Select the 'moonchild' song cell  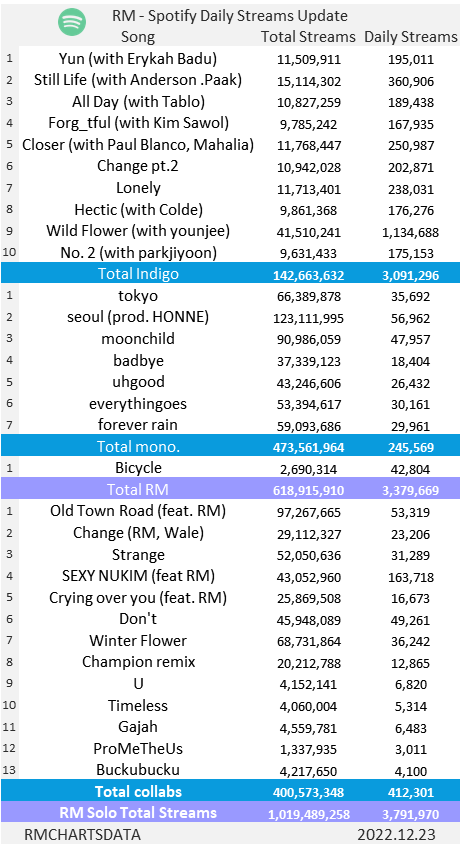(138, 339)
